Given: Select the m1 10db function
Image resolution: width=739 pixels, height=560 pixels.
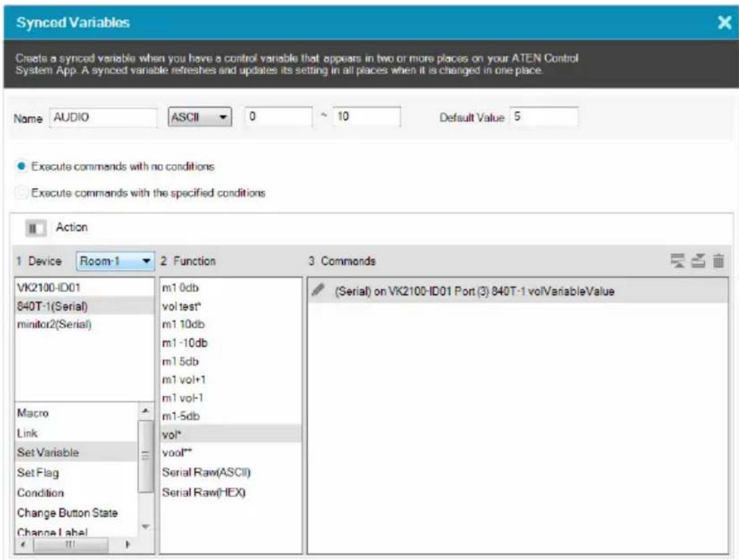Looking at the screenshot, I should coord(230,324).
